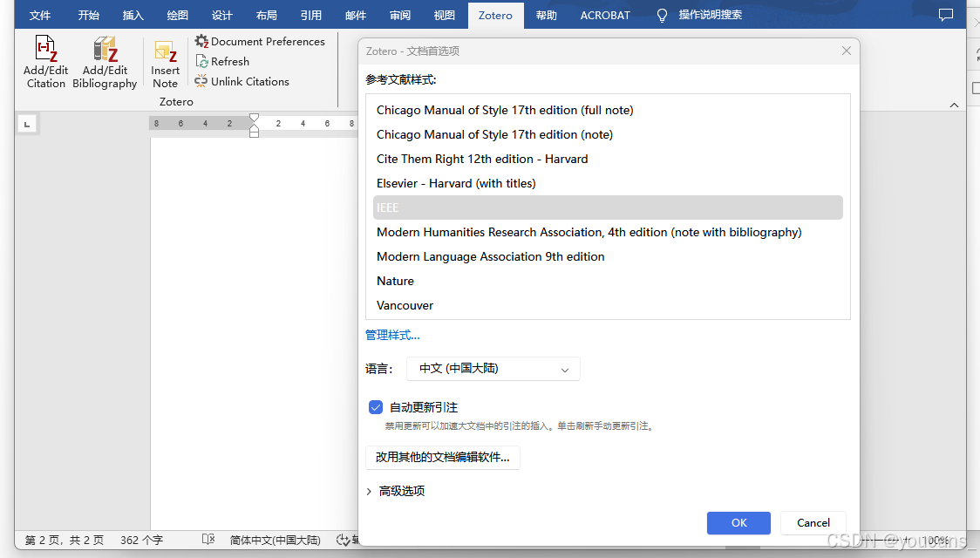Open the 引用 tab
980x558 pixels.
click(x=310, y=15)
